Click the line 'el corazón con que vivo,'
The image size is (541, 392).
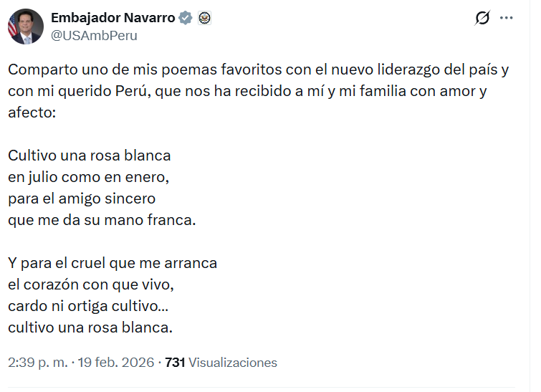coord(91,285)
